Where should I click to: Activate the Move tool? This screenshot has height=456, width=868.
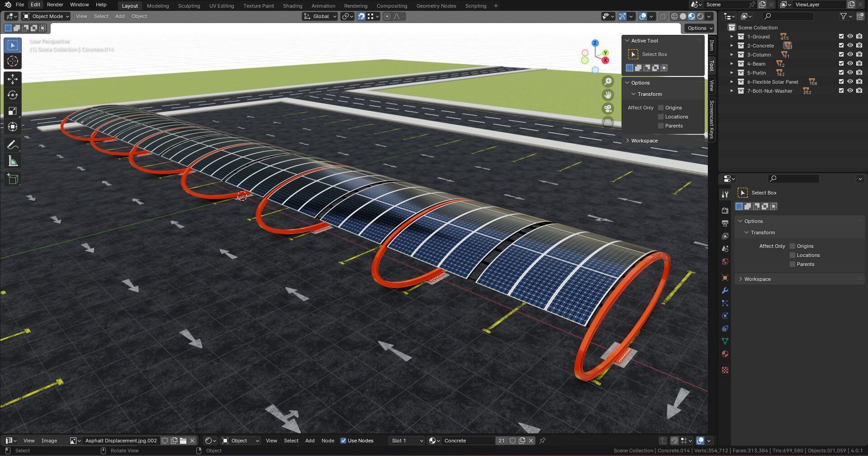(x=13, y=79)
